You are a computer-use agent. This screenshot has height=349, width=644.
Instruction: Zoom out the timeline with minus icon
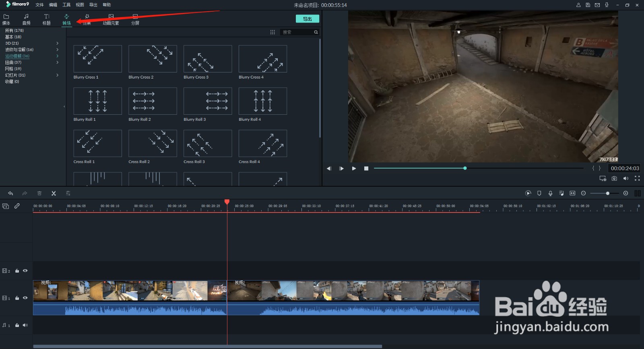(583, 193)
